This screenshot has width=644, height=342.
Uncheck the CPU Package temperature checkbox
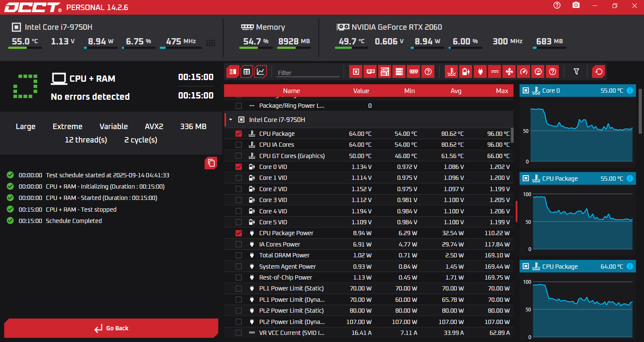(239, 134)
